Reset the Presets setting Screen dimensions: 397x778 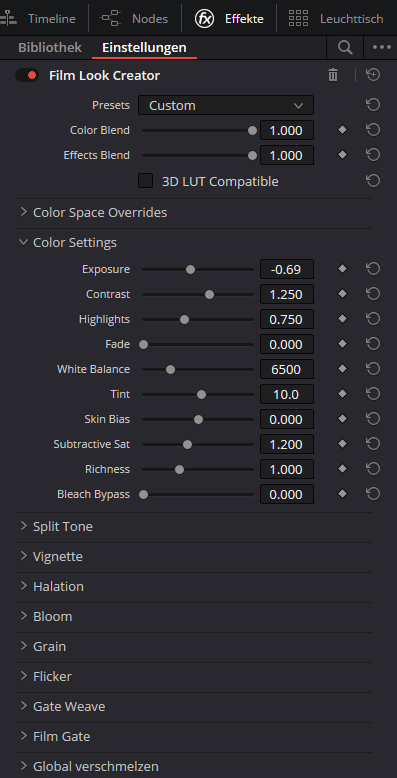[373, 105]
